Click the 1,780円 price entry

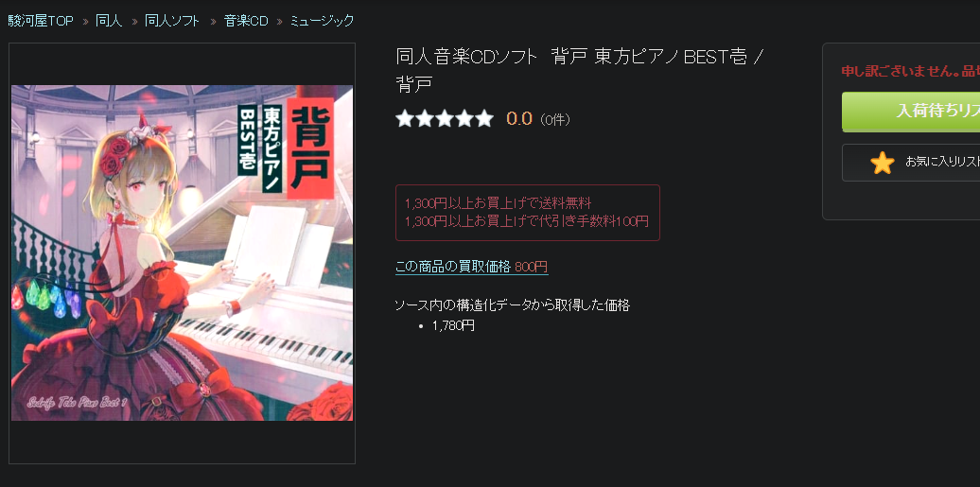[x=453, y=325]
